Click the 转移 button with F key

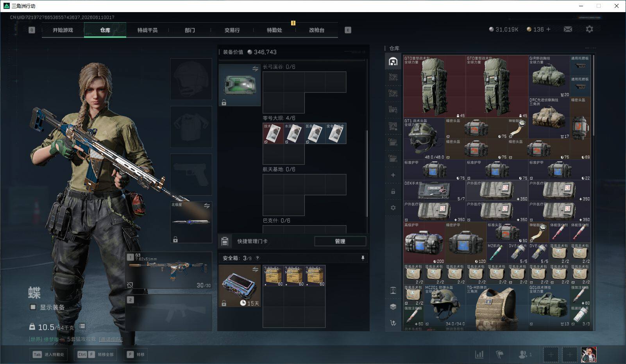pyautogui.click(x=136, y=355)
